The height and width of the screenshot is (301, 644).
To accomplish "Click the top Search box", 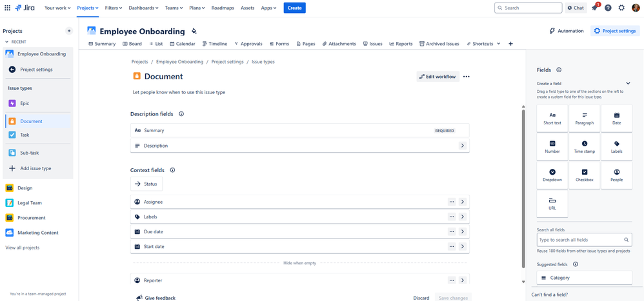I will point(528,8).
